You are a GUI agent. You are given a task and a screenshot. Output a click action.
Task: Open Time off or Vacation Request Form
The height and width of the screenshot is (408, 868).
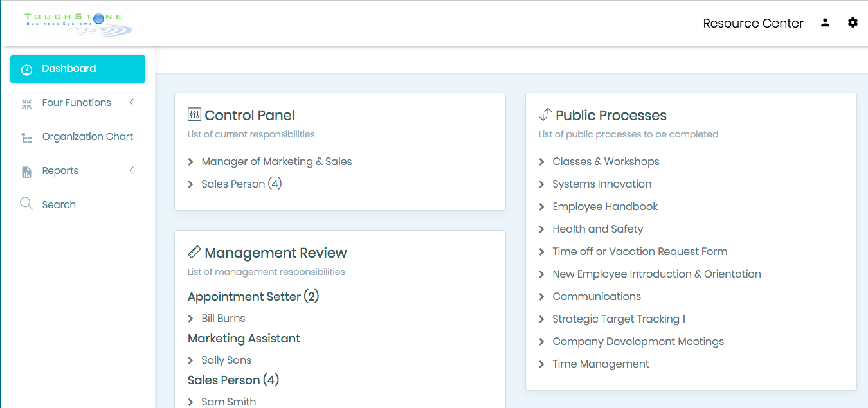[x=640, y=251]
